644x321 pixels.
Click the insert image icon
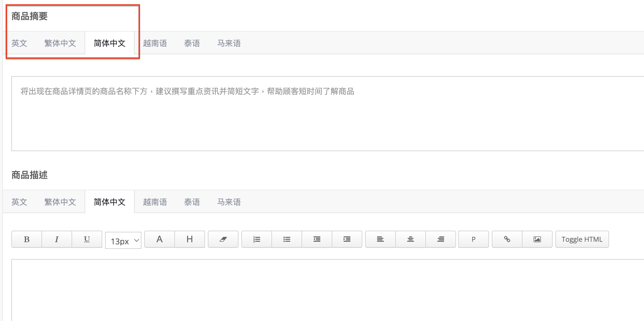(x=537, y=239)
